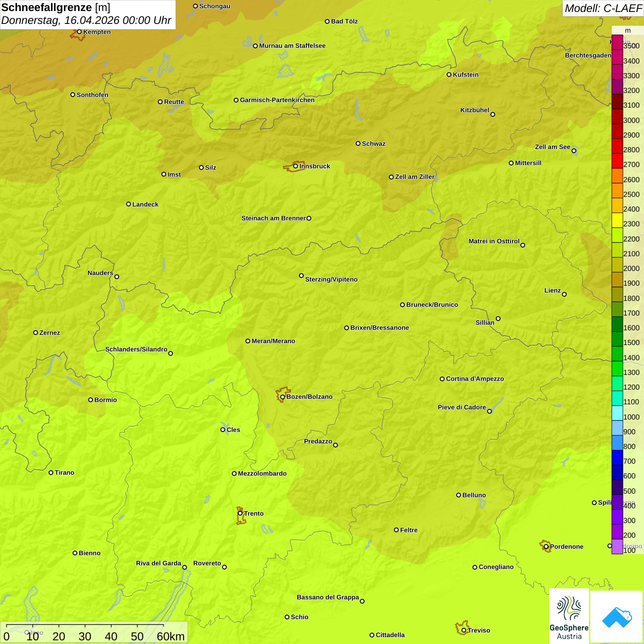Click the 'Matrei in Osttirol' label

[494, 241]
